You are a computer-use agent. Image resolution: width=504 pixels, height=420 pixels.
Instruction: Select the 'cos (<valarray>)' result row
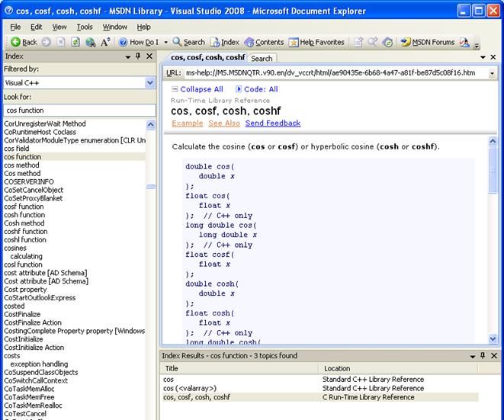319,388
